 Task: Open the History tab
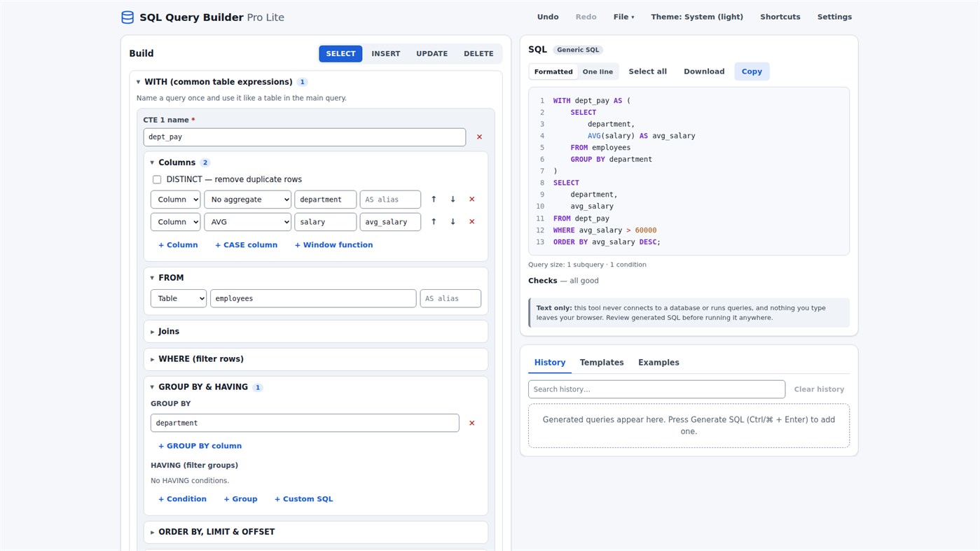[x=550, y=363]
